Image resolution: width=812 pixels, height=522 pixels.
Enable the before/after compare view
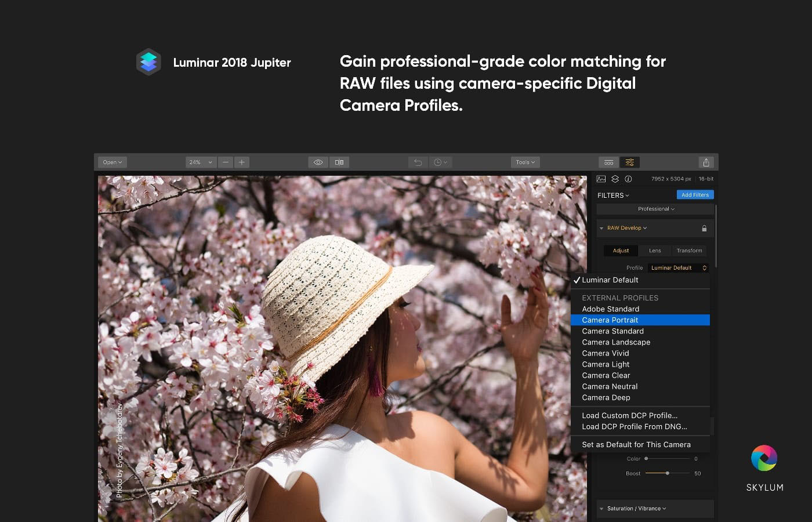(339, 162)
